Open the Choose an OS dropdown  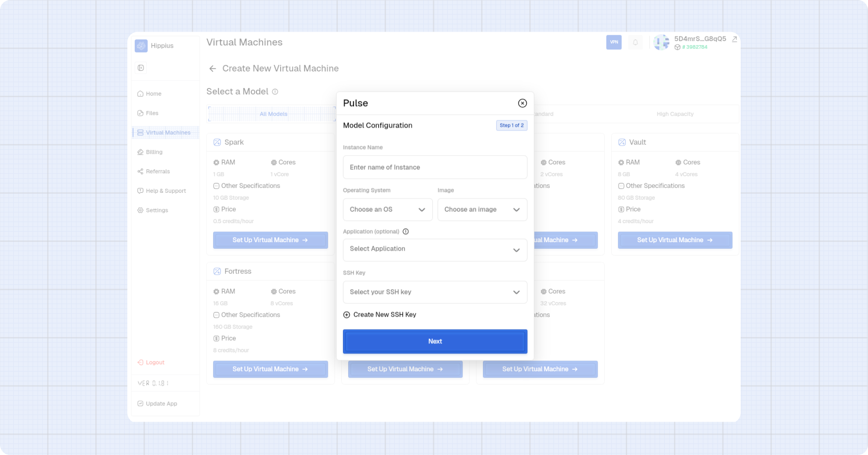pos(387,209)
